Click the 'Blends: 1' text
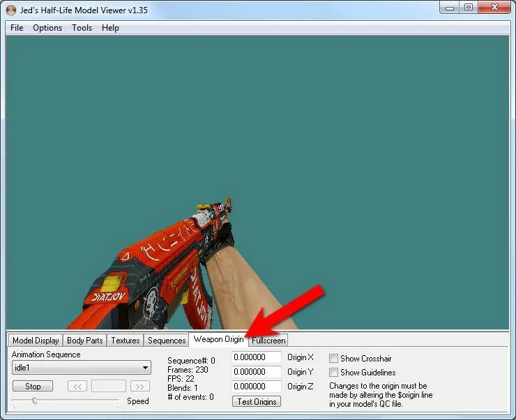Image resolution: width=516 pixels, height=420 pixels. coord(183,388)
